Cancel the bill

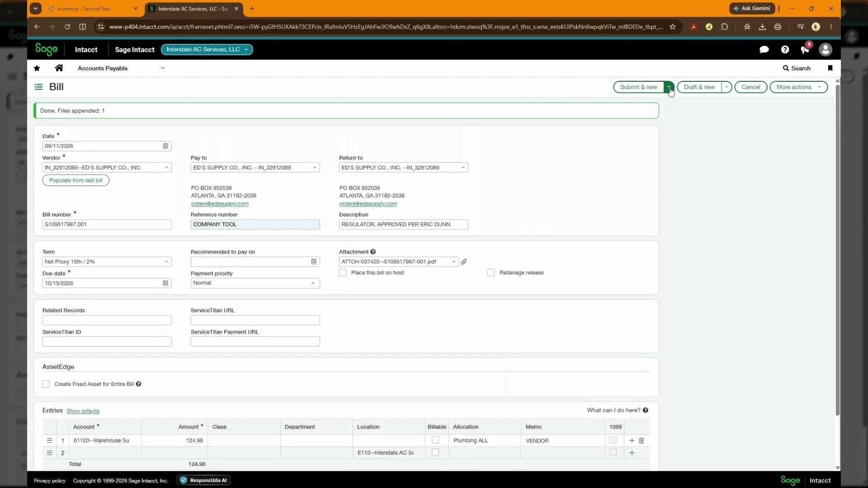(x=750, y=87)
